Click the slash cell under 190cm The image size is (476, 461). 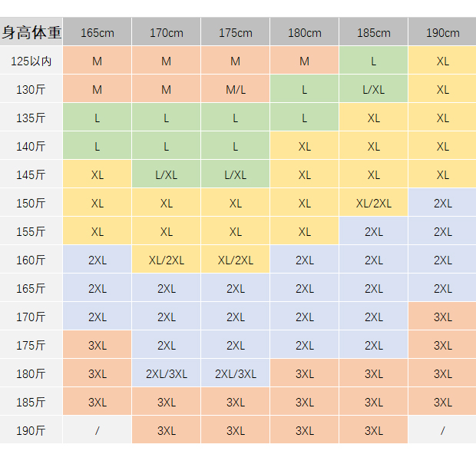(443, 430)
